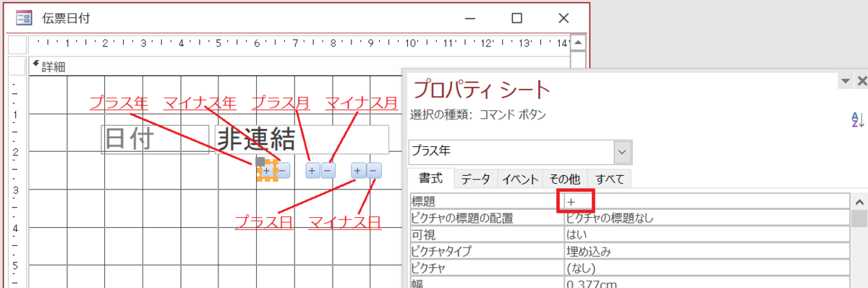The width and height of the screenshot is (868, 288).
Task: Maximize the 伝票日付 form window
Action: (516, 18)
